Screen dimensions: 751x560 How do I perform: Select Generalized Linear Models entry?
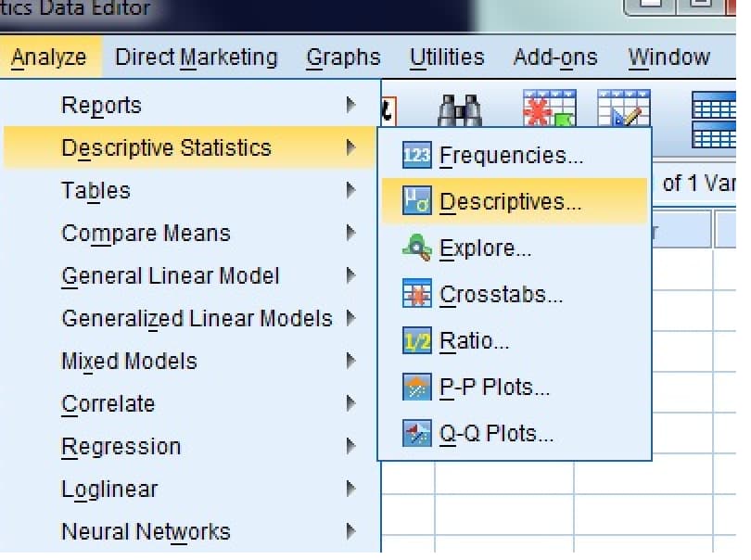(x=189, y=318)
